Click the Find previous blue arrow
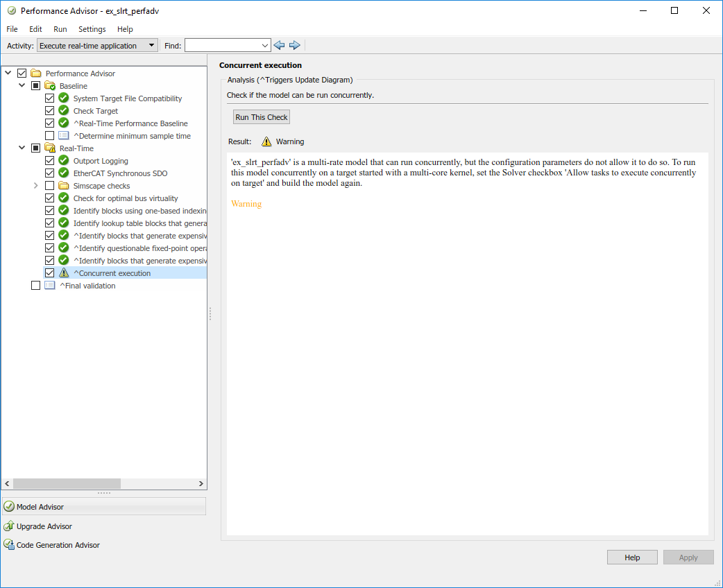Viewport: 723px width, 588px height. pos(279,45)
